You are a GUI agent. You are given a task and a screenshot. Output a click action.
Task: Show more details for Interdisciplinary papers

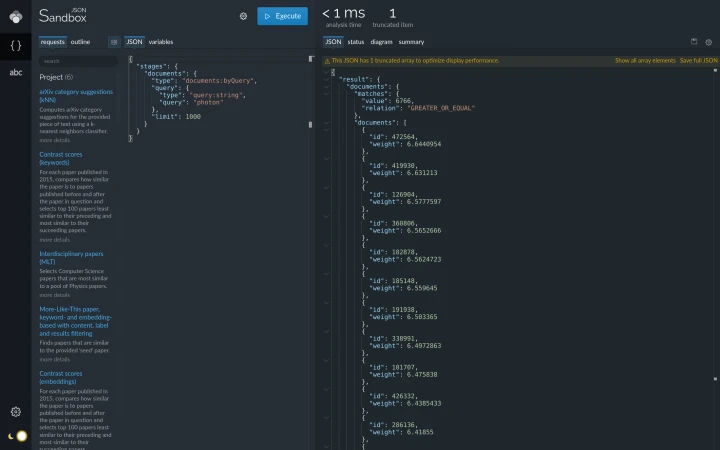tap(55, 295)
